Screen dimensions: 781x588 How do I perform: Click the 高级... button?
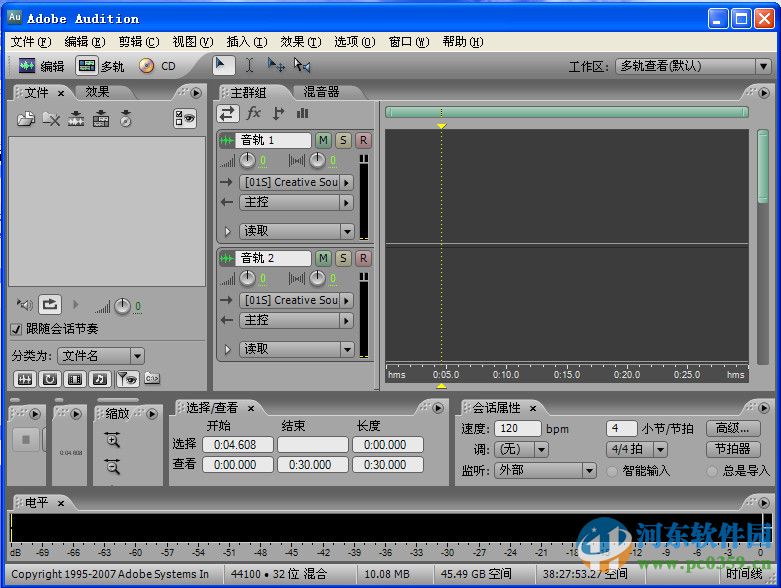coord(733,428)
